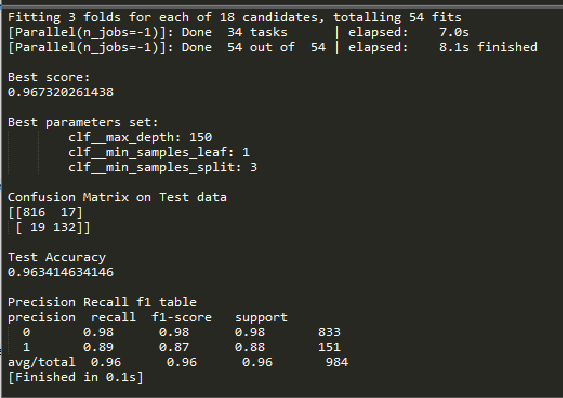Click the 'Test Accuracy' label

point(57,257)
